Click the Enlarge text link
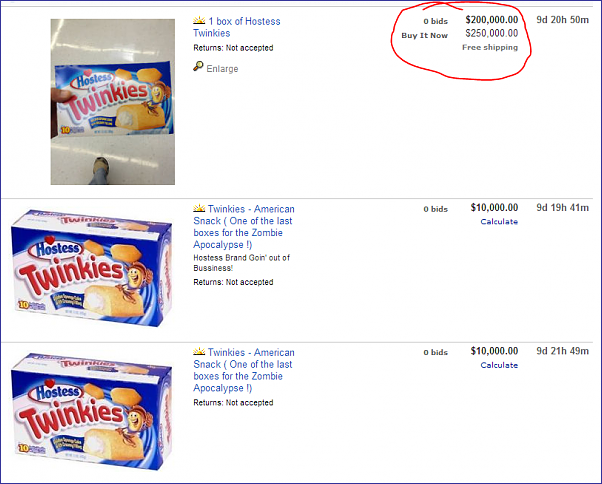Viewport: 602px width, 484px height. (x=222, y=69)
